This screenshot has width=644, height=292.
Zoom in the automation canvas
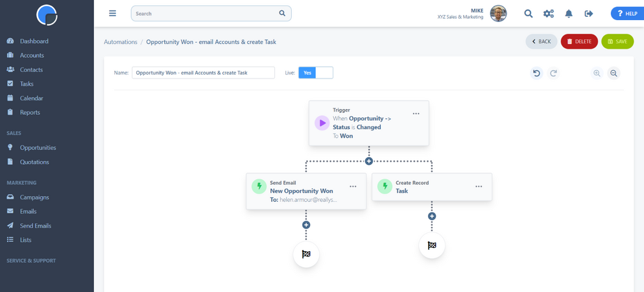point(597,73)
